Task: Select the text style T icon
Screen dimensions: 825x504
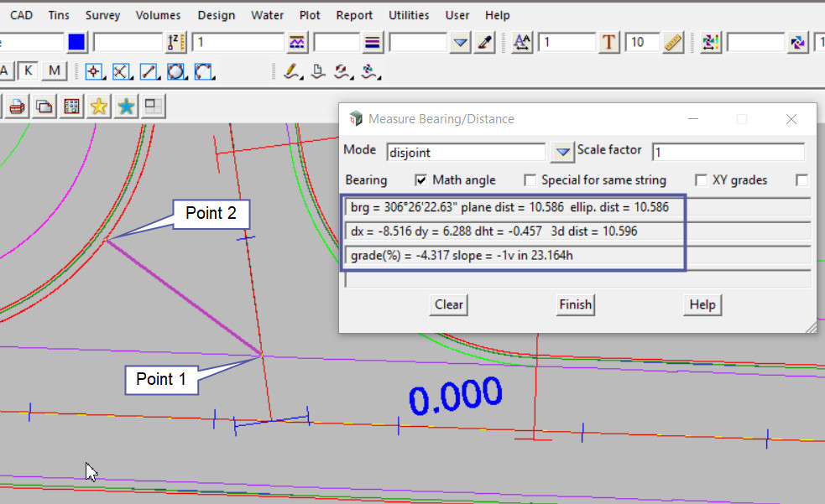Action: (x=608, y=42)
